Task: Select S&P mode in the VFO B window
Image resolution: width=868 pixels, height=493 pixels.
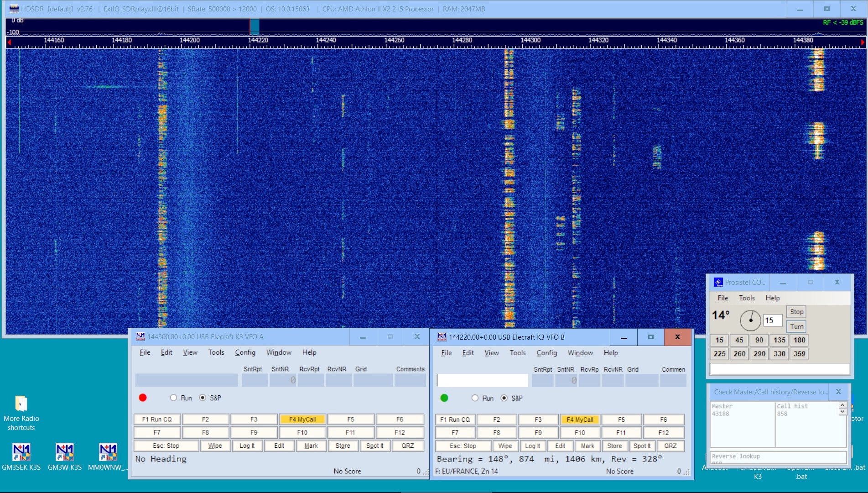Action: coord(504,398)
